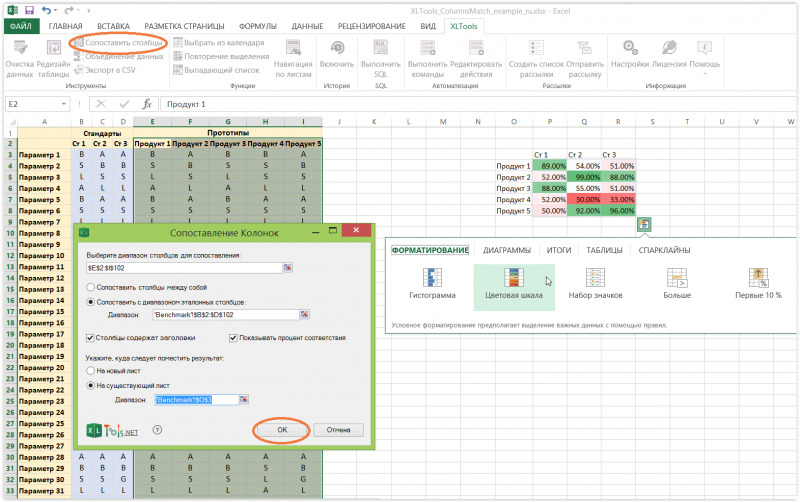Click the Отмена button

click(x=338, y=429)
